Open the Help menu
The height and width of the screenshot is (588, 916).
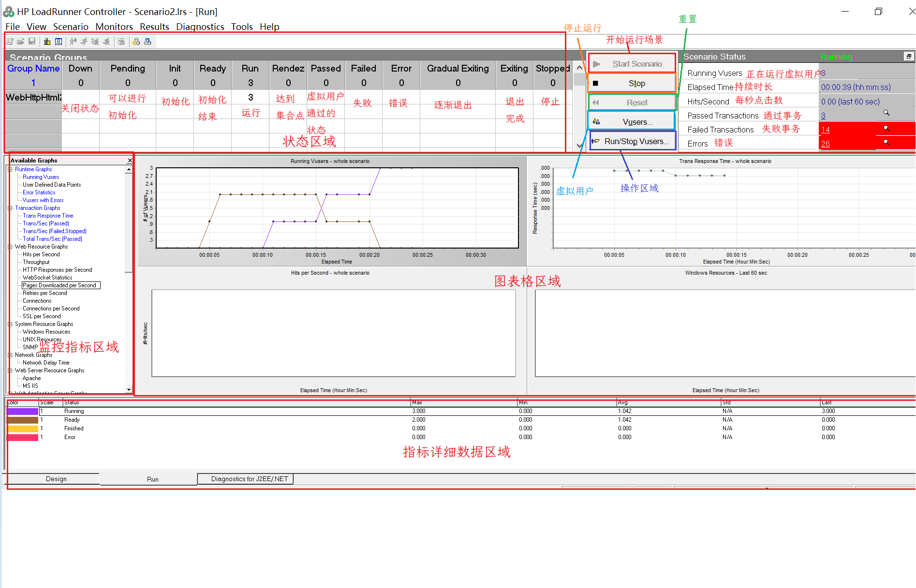(x=269, y=27)
